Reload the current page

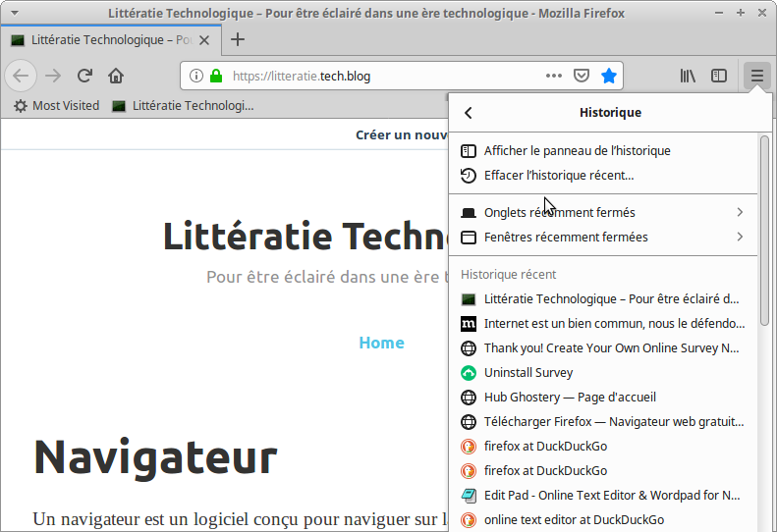pos(85,76)
